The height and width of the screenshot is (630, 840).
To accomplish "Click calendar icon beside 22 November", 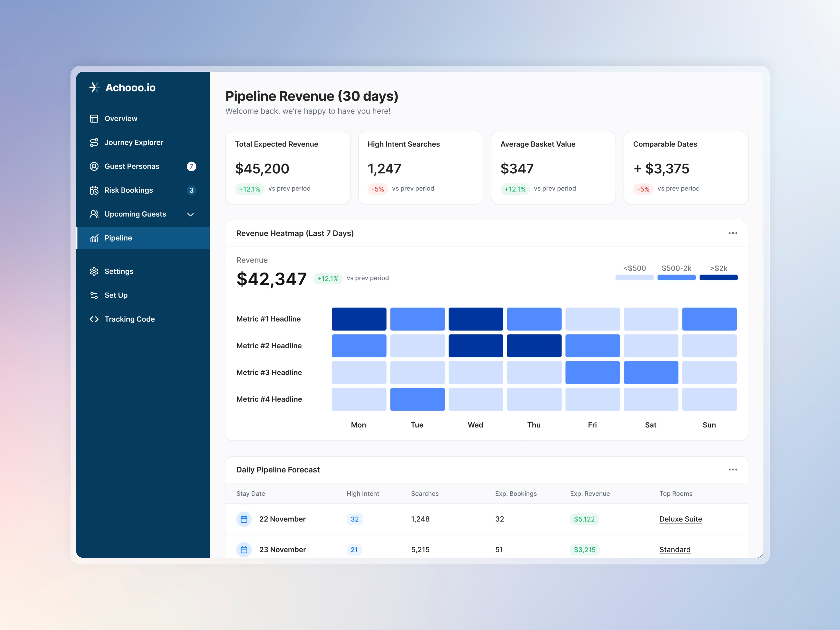I will coord(244,519).
